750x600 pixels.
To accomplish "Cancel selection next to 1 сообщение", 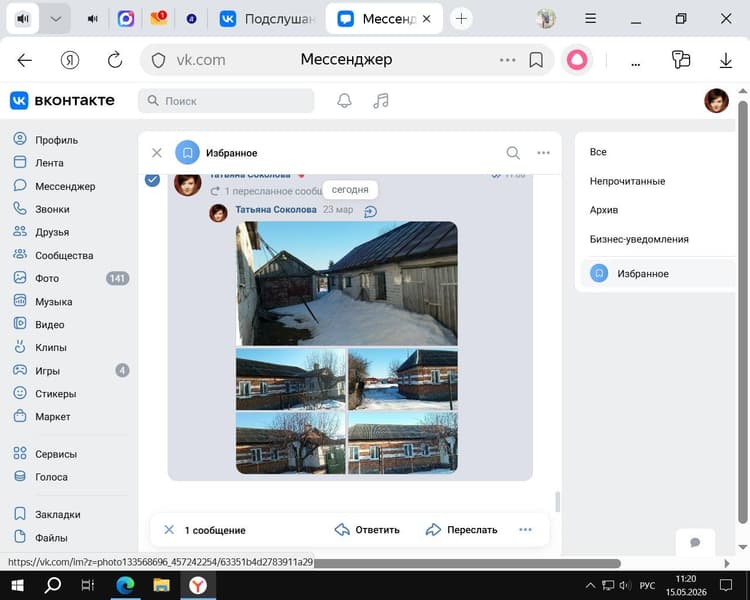I will pyautogui.click(x=169, y=530).
